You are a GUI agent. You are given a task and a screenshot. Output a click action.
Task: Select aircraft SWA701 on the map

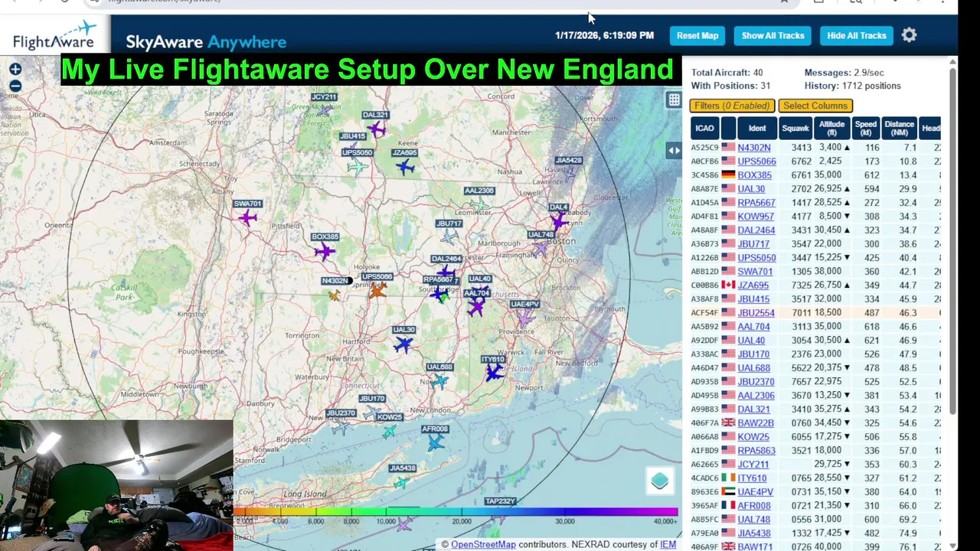[247, 218]
